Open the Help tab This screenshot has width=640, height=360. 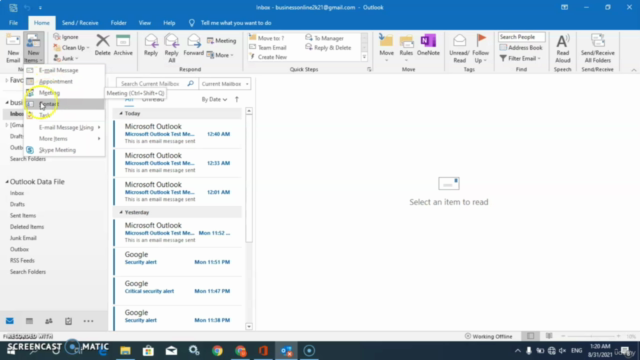[x=169, y=23]
